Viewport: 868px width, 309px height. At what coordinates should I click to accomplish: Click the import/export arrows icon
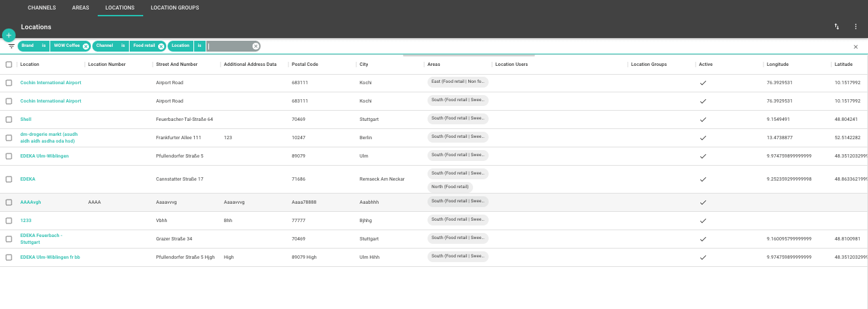point(837,26)
